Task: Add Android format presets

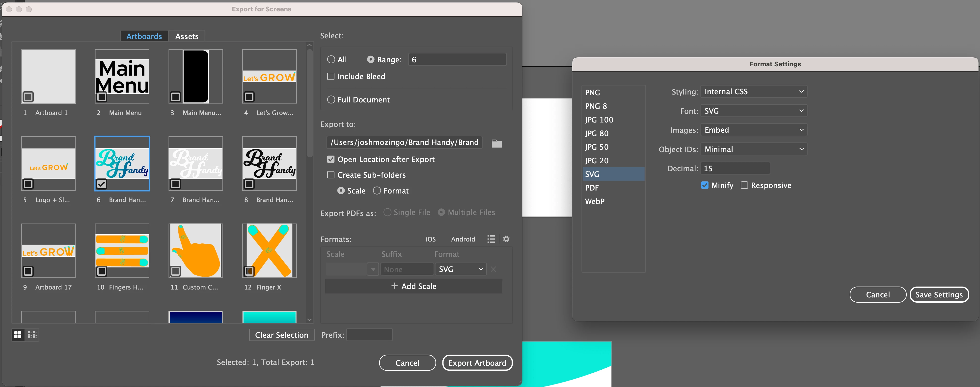Action: (x=463, y=239)
